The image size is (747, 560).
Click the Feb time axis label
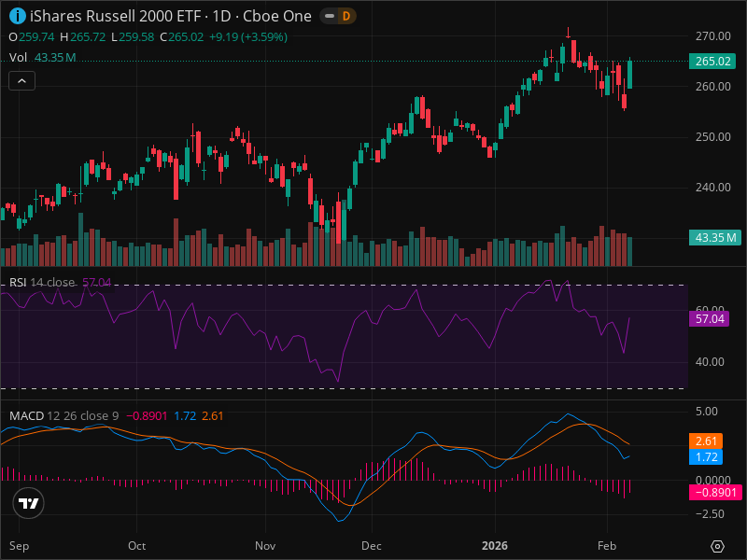click(x=606, y=546)
